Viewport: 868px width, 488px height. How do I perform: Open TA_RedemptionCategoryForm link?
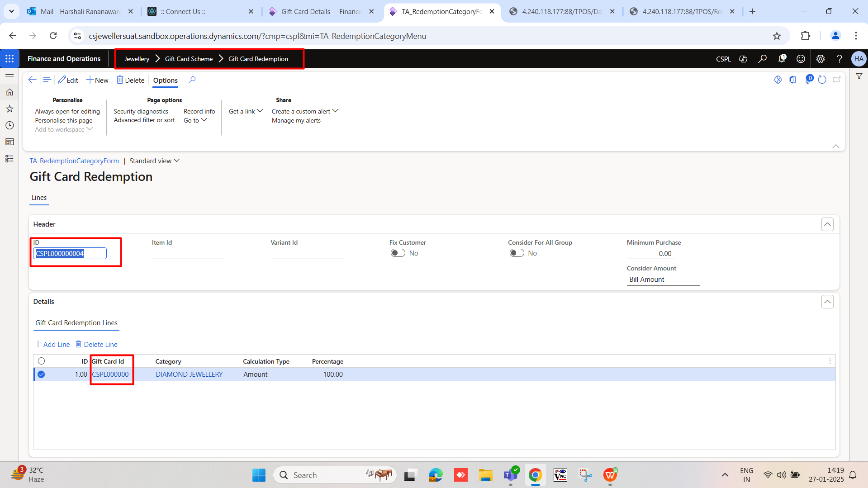[x=74, y=161]
